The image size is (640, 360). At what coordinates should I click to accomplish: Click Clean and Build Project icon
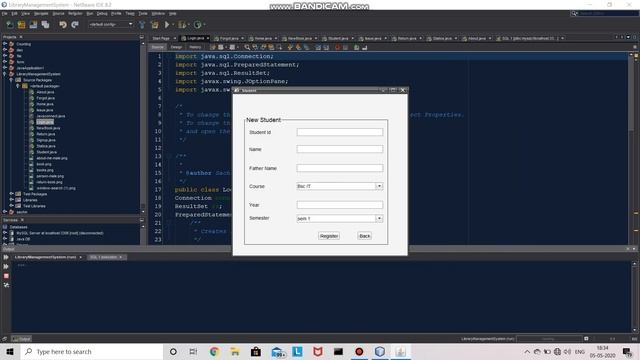[155, 24]
